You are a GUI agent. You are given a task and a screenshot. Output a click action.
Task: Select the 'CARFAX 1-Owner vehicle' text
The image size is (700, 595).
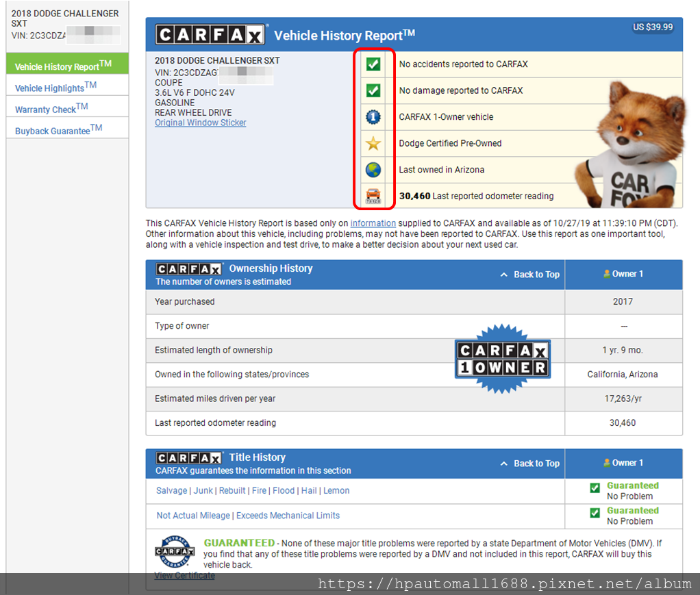click(x=446, y=117)
